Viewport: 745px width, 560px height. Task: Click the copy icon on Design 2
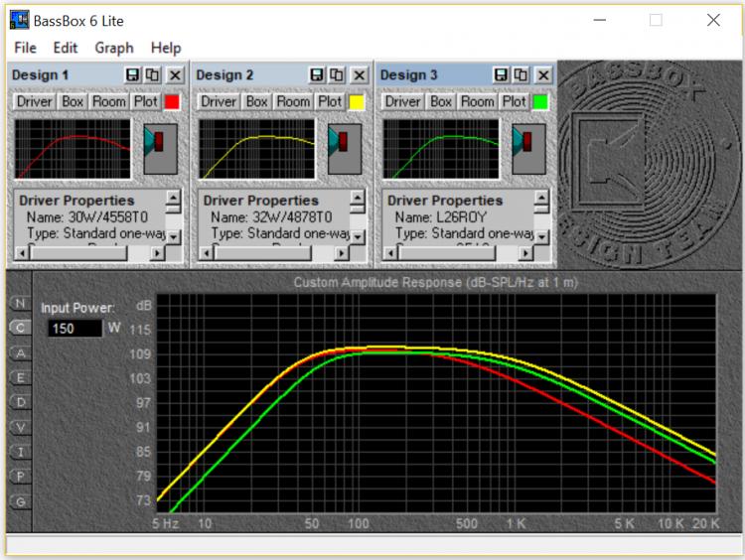(336, 74)
